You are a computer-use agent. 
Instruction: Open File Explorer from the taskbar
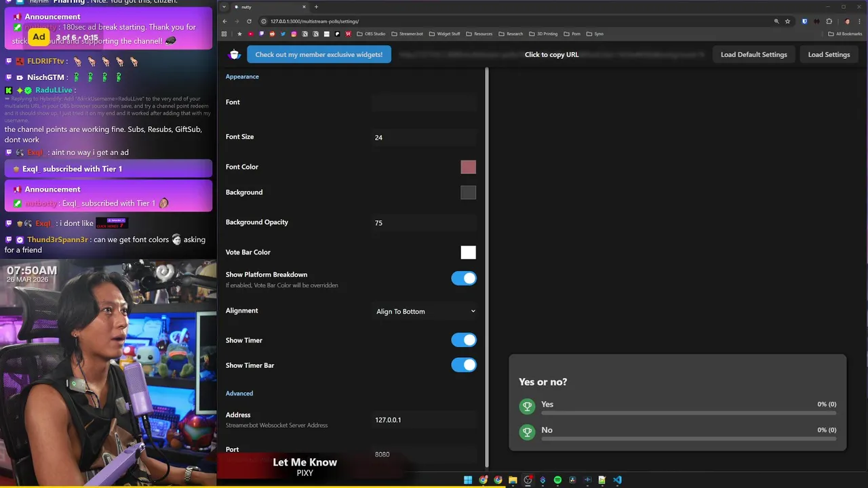tap(513, 480)
